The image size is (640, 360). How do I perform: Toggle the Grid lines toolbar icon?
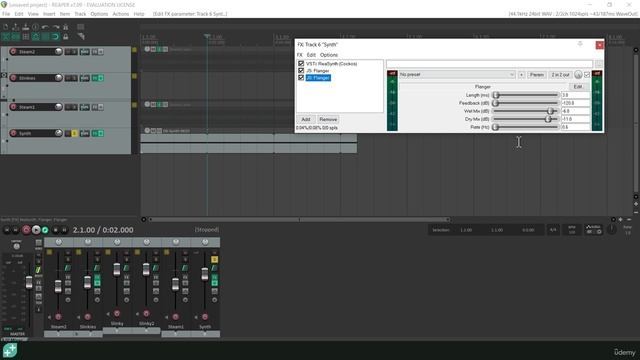(46, 37)
